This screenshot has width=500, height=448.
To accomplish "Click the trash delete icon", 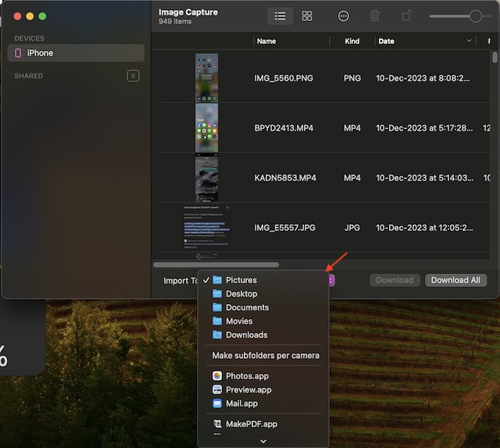I will point(375,16).
